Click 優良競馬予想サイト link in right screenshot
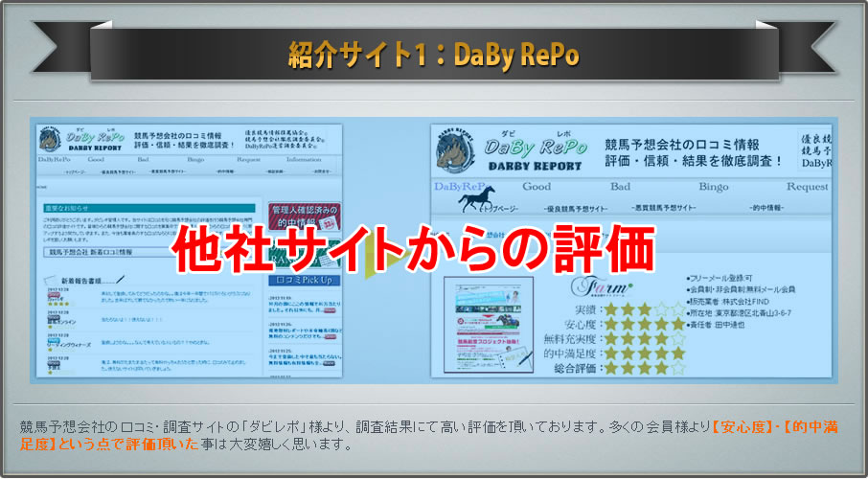Screen dimensions: 868x479 pyautogui.click(x=576, y=209)
